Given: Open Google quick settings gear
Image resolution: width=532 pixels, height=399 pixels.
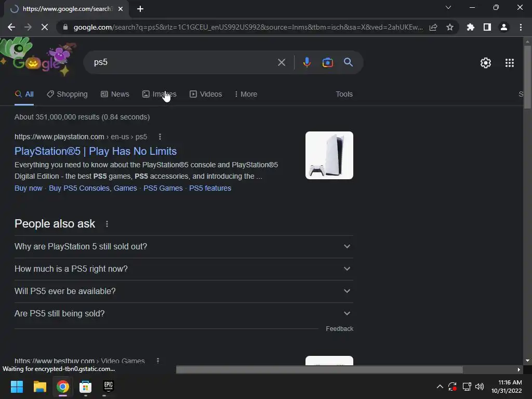Looking at the screenshot, I should 486,63.
